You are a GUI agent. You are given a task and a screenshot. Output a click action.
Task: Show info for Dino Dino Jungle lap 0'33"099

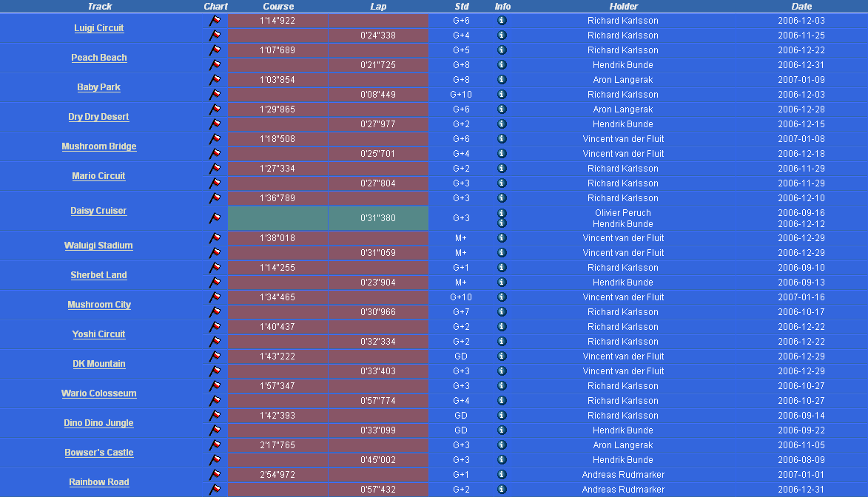(502, 430)
